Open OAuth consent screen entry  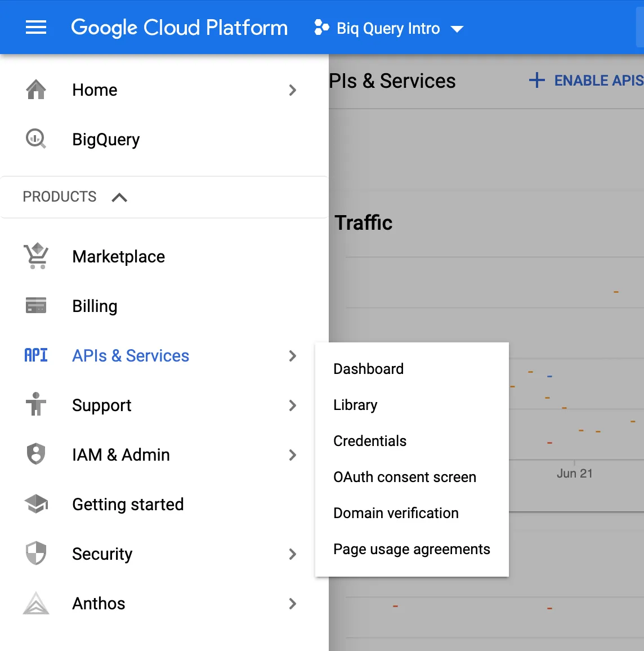pos(405,477)
